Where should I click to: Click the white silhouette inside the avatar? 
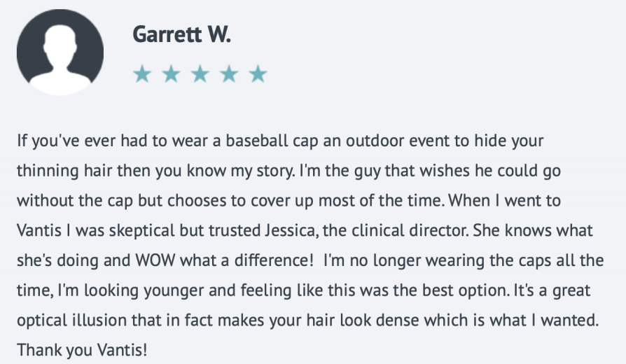tap(60, 58)
